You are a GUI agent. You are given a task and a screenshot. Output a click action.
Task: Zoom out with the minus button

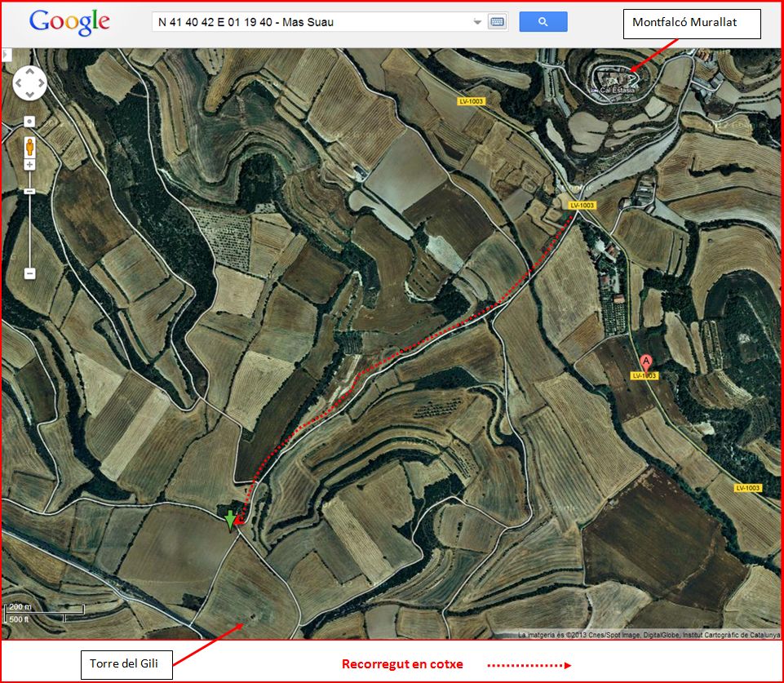click(x=29, y=273)
